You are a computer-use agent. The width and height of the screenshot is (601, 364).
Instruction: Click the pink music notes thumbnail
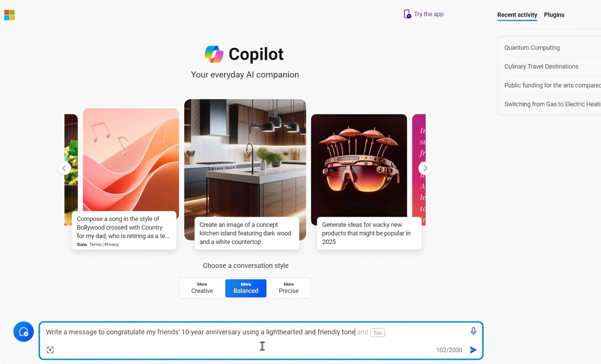point(131,160)
